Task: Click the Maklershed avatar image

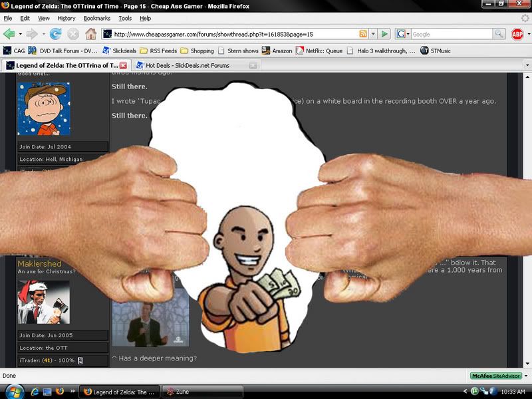Action: click(x=44, y=303)
